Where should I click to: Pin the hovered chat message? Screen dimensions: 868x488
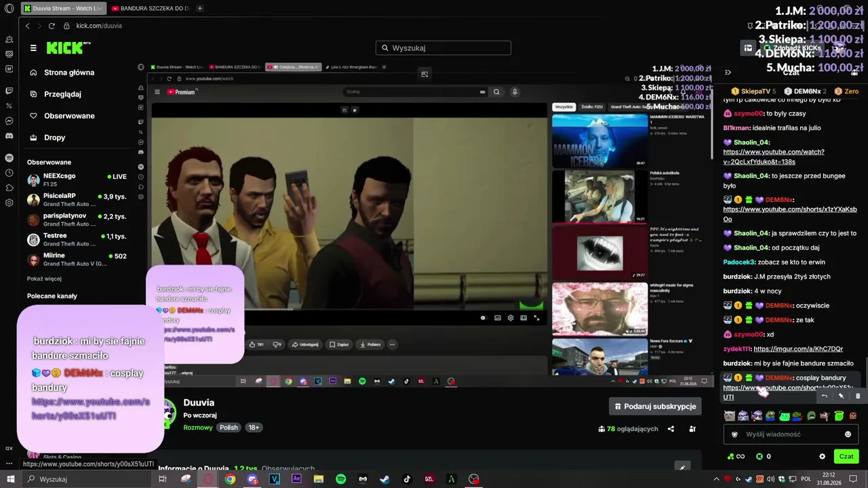(x=841, y=396)
